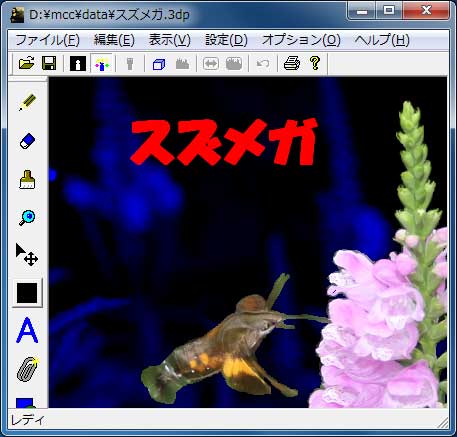Viewport: 457px width, 437px height.
Task: Show the information icon in the toolbar
Action: 78,63
